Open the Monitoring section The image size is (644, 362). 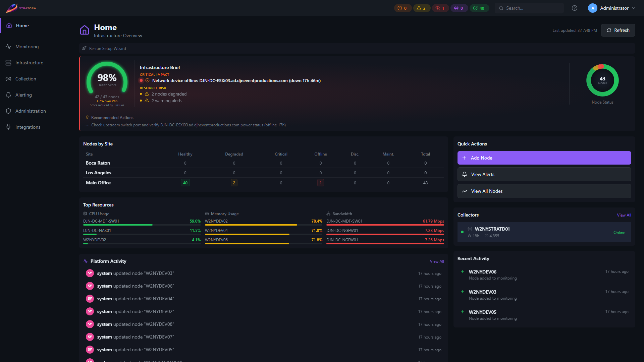[35, 47]
